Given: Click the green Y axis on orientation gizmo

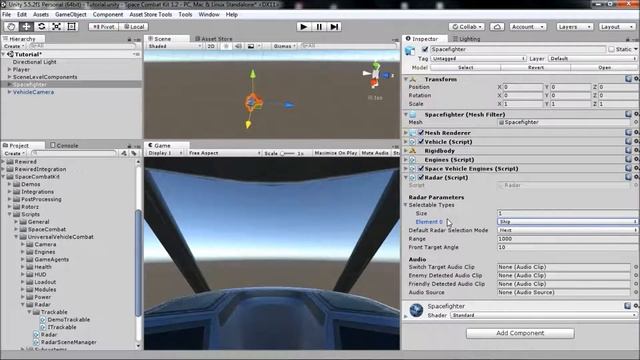Looking at the screenshot, I should (376, 65).
